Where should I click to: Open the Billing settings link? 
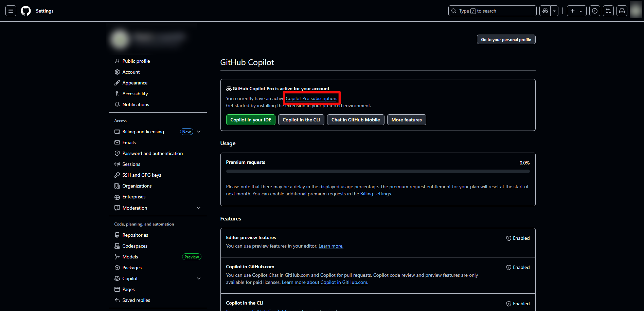coord(375,194)
